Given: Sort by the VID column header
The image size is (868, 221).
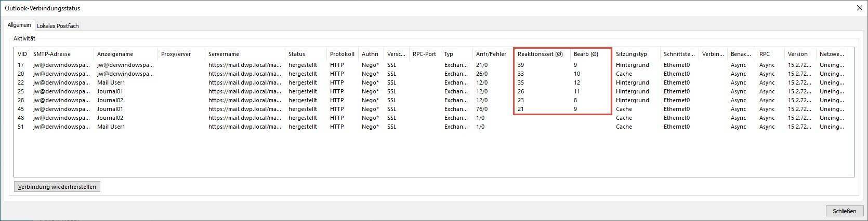Looking at the screenshot, I should pos(22,54).
